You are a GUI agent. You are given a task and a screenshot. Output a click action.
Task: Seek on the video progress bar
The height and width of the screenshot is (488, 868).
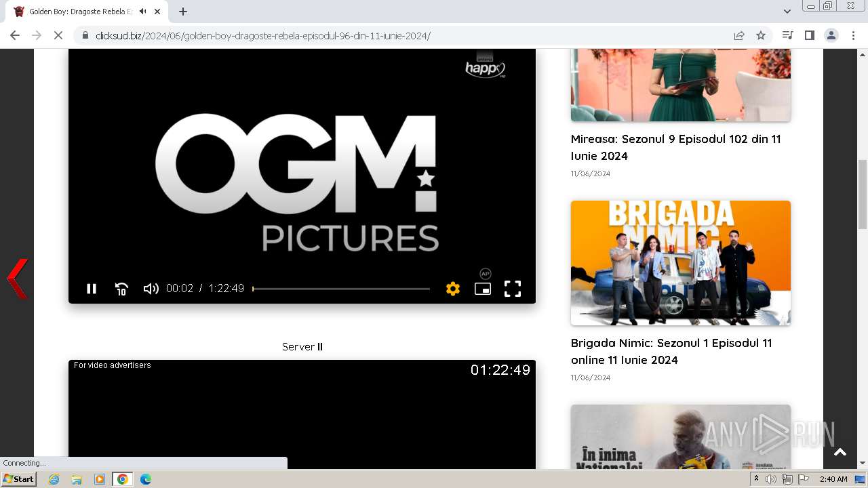[341, 289]
